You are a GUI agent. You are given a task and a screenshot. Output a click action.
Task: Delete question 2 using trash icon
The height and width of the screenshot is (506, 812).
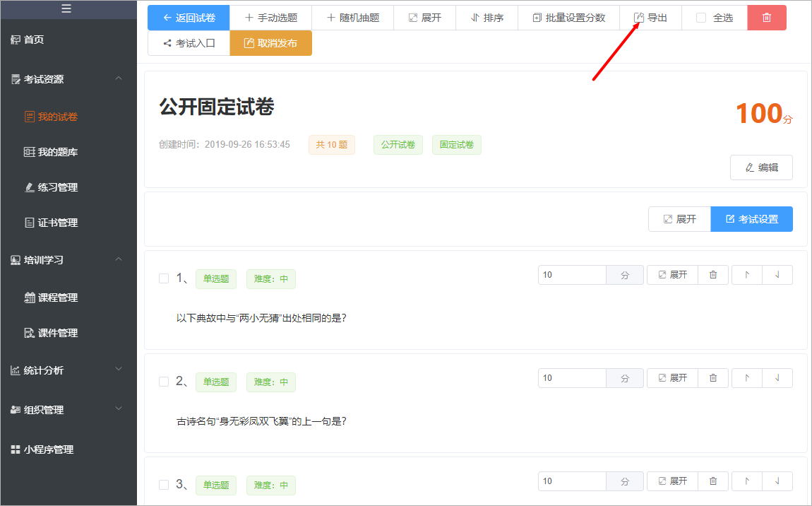point(713,378)
